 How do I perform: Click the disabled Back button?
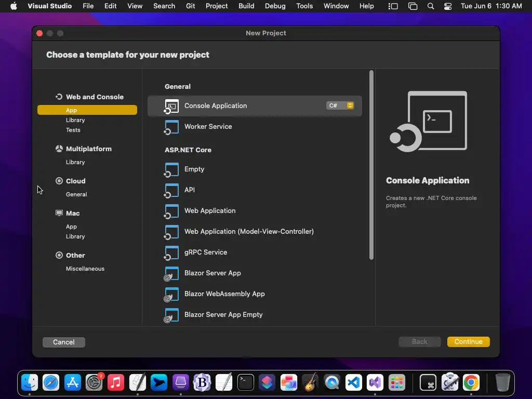point(419,342)
